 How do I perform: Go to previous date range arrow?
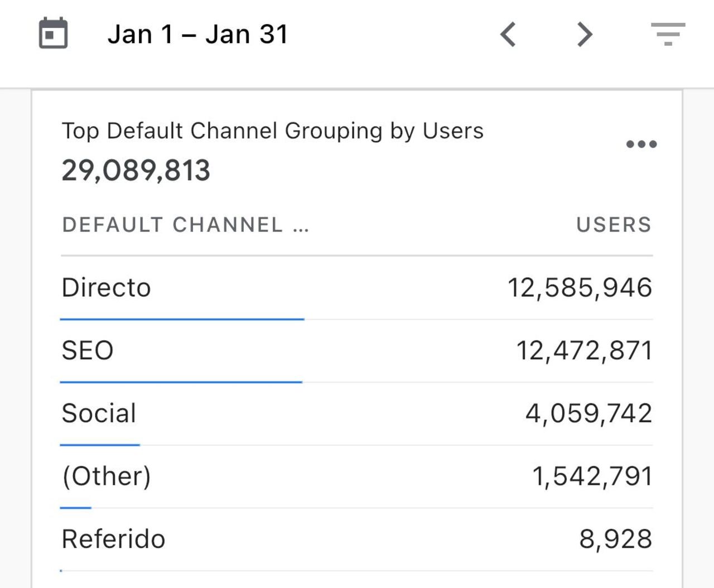508,35
